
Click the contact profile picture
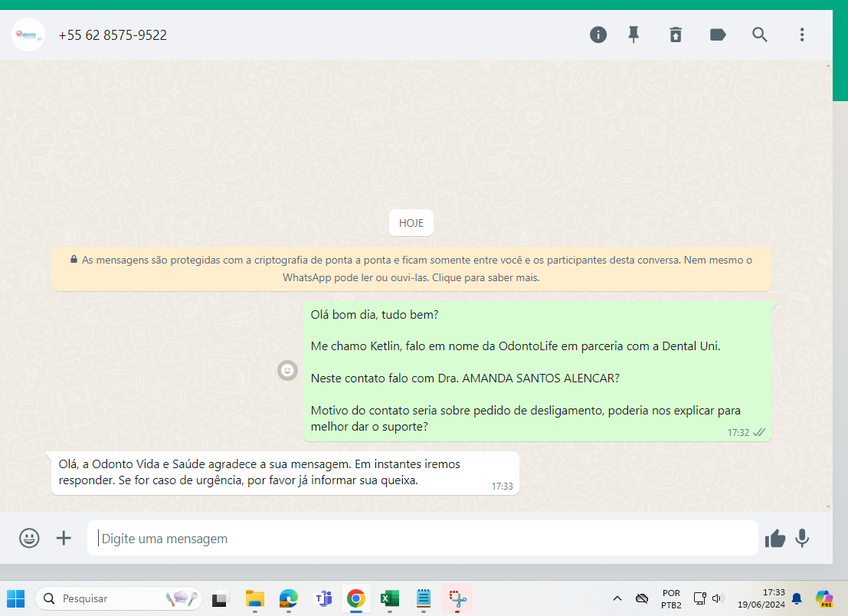coord(28,35)
